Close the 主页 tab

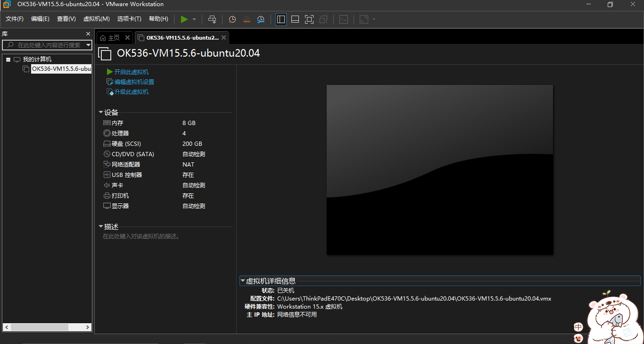pos(127,38)
